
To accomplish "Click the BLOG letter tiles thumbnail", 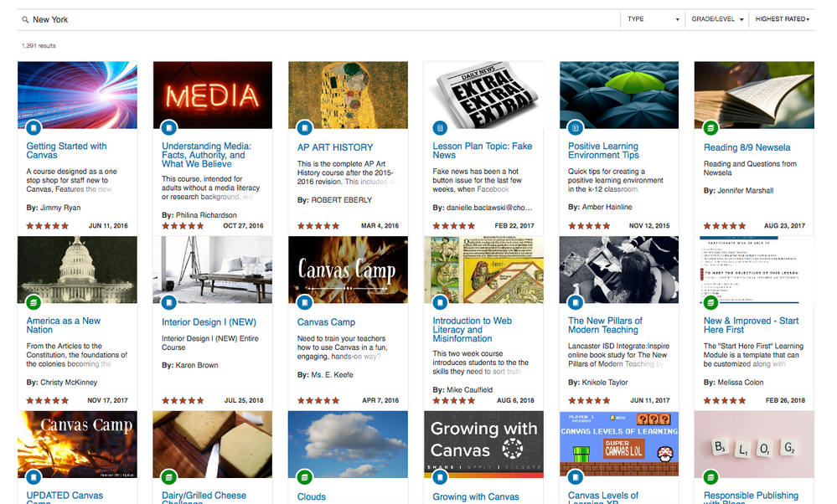I will coord(754,444).
